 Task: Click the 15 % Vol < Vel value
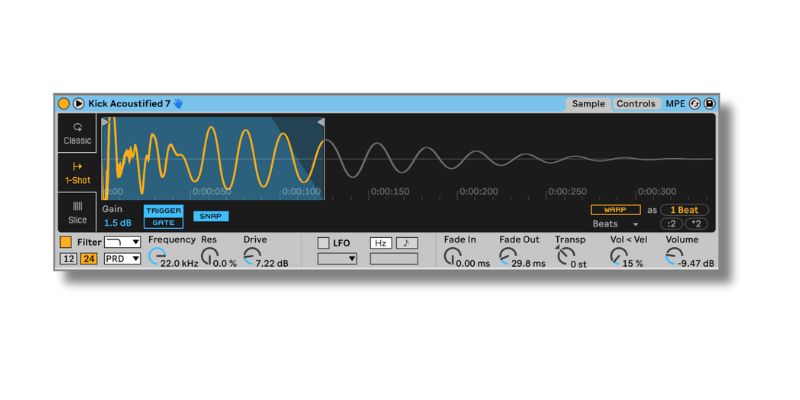(x=633, y=264)
